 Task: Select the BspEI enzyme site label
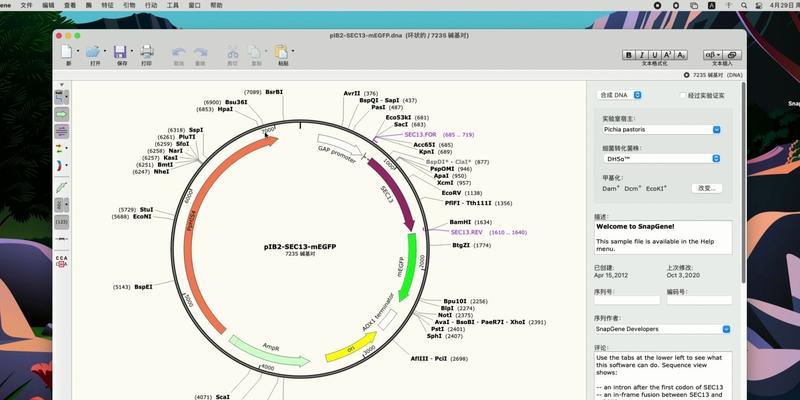pyautogui.click(x=143, y=287)
